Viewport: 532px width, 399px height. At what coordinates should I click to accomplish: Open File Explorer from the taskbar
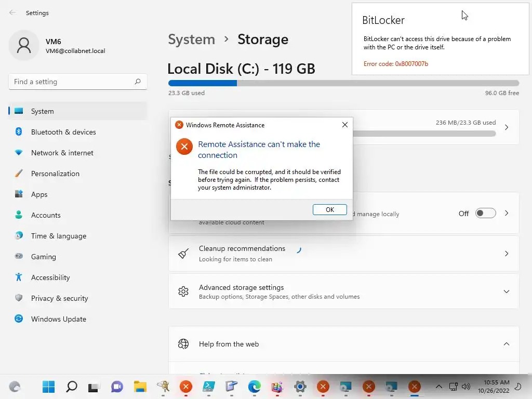(x=140, y=387)
